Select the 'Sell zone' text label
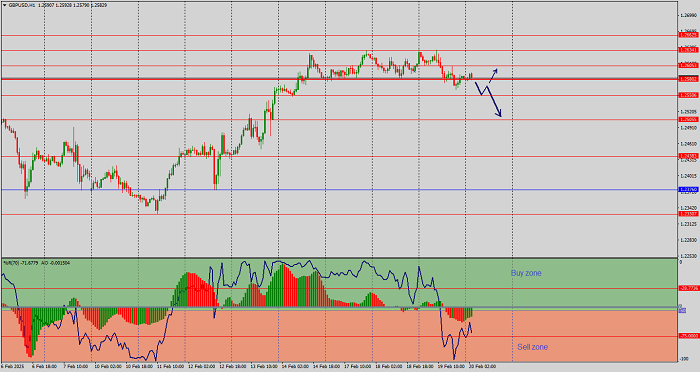Screen dimensions: 700x372 533,347
